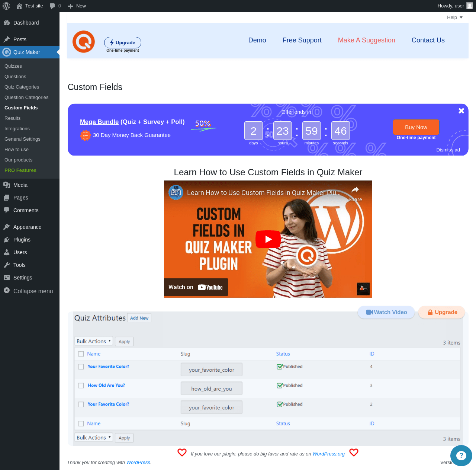Open Question Categories submenu item

coord(26,97)
